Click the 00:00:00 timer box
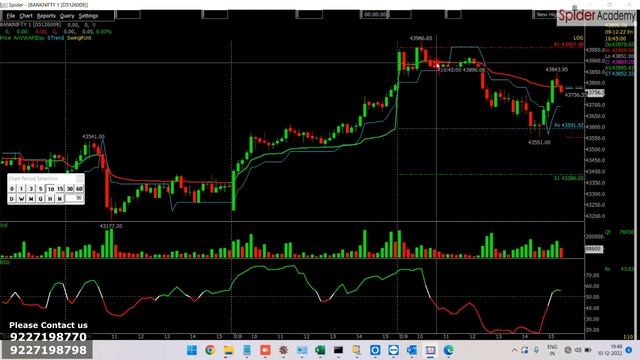640x360 pixels. [375, 14]
